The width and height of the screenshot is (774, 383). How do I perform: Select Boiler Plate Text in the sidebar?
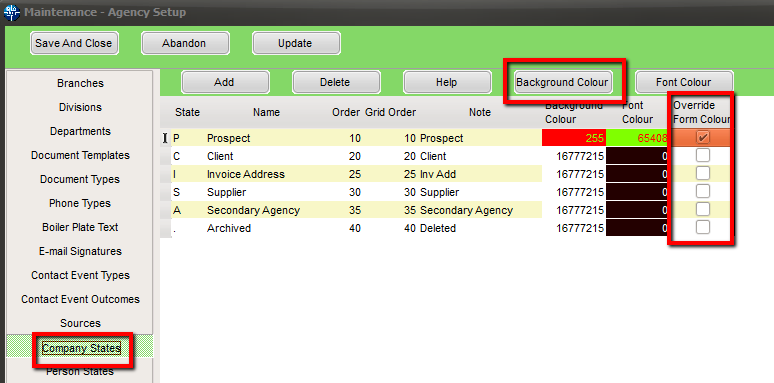(x=80, y=228)
